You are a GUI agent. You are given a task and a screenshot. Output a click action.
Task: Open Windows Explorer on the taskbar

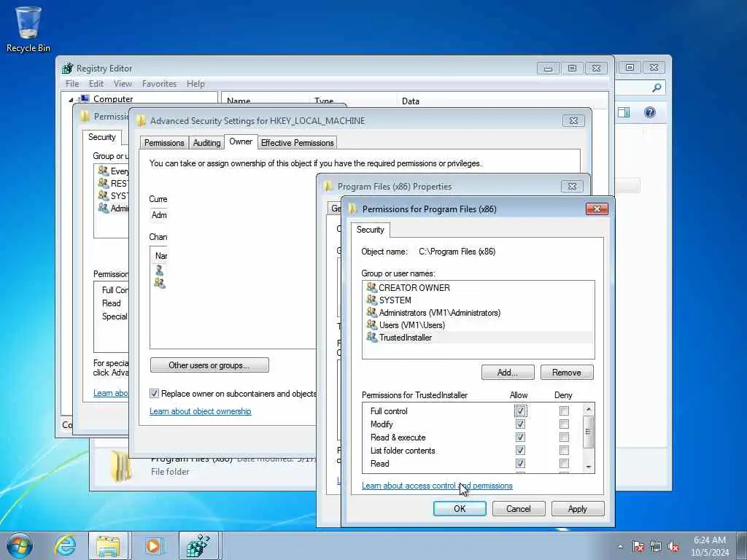coord(108,545)
